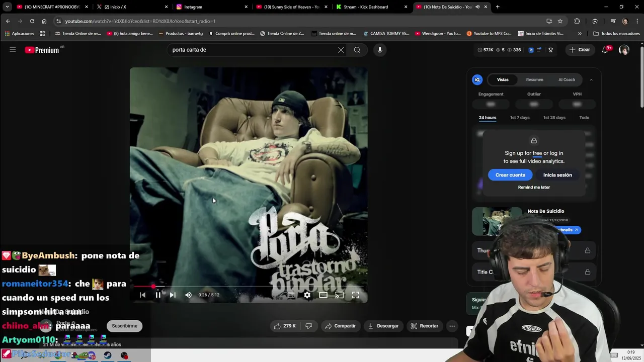
Task: Reload the page
Action: click(32, 21)
